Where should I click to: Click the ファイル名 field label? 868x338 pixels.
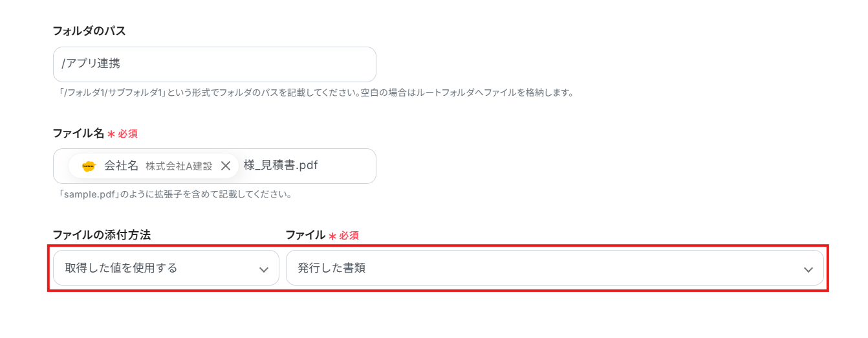(x=78, y=133)
